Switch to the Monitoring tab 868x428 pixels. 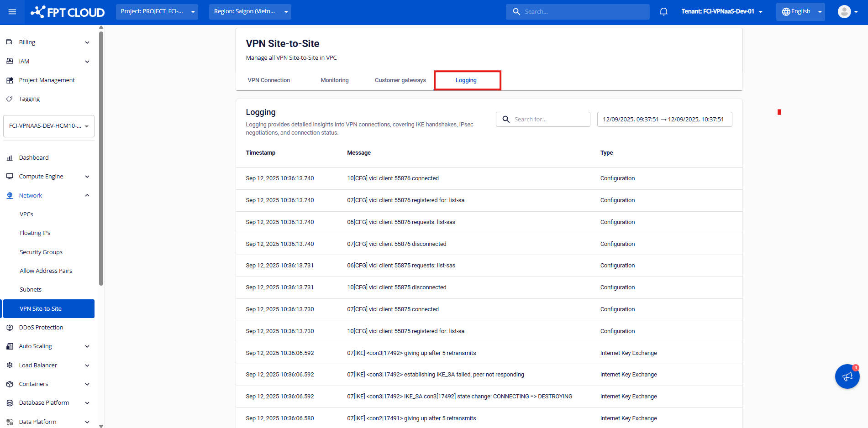point(334,80)
